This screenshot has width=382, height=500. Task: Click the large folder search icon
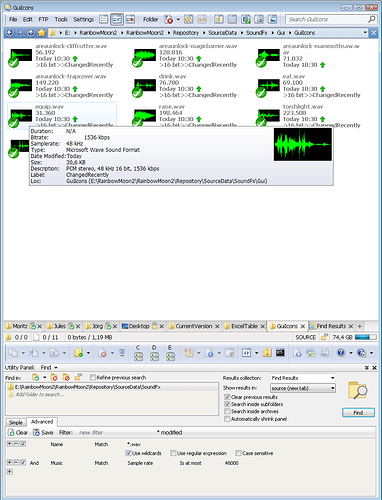358,390
